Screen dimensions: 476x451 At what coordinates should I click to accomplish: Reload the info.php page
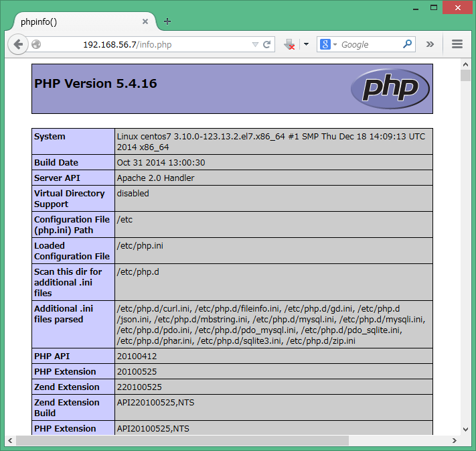point(267,44)
